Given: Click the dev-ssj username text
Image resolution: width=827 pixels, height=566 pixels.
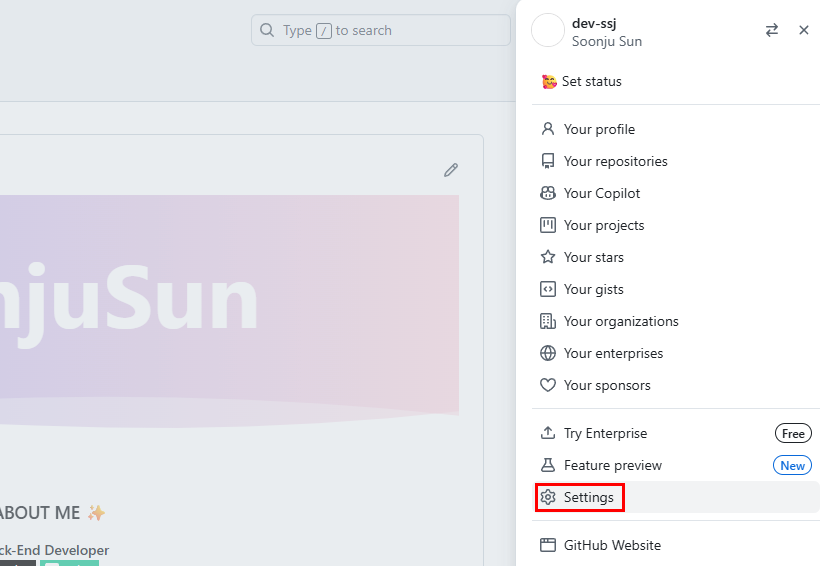Looking at the screenshot, I should (x=594, y=24).
